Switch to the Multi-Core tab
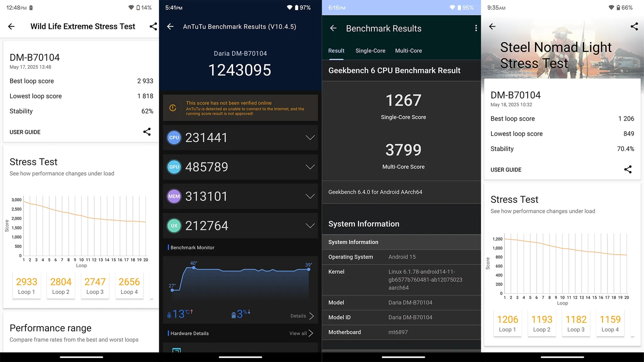 click(408, 51)
